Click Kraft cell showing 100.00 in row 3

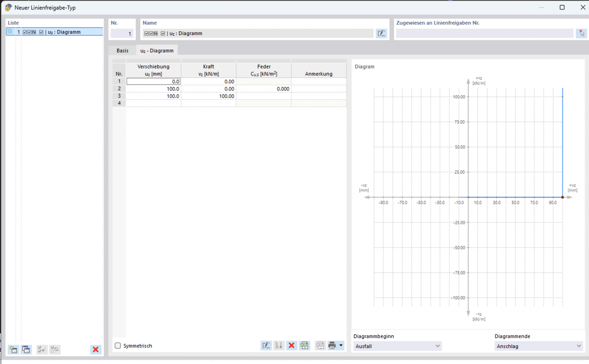[x=209, y=96]
